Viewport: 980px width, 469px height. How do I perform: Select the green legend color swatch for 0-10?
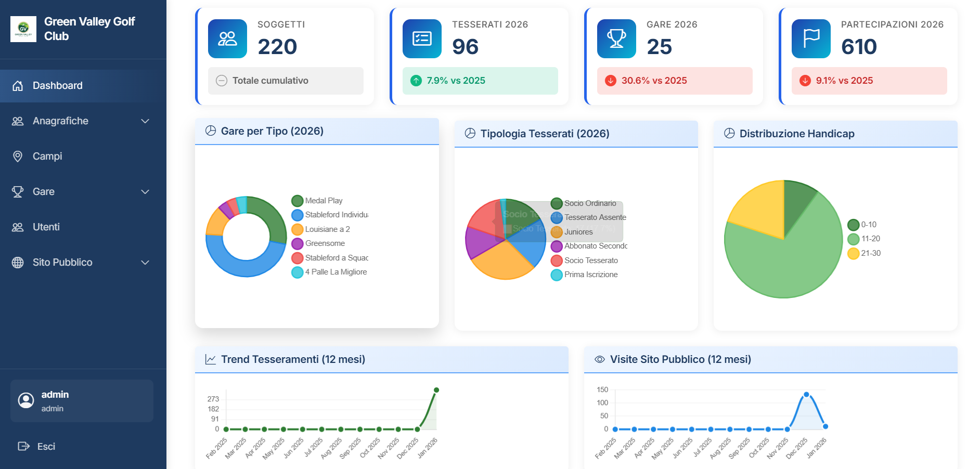click(853, 224)
